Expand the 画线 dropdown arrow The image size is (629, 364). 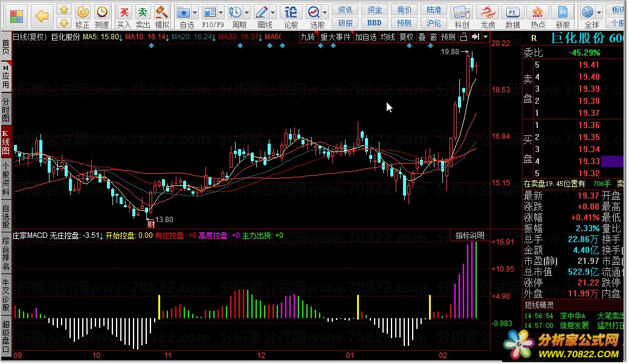273,13
